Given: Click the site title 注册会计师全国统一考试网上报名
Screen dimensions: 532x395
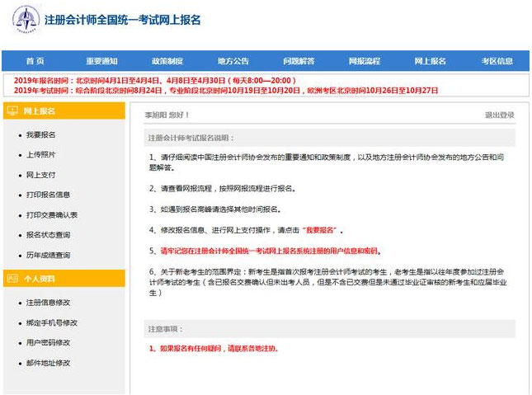Looking at the screenshot, I should (122, 20).
